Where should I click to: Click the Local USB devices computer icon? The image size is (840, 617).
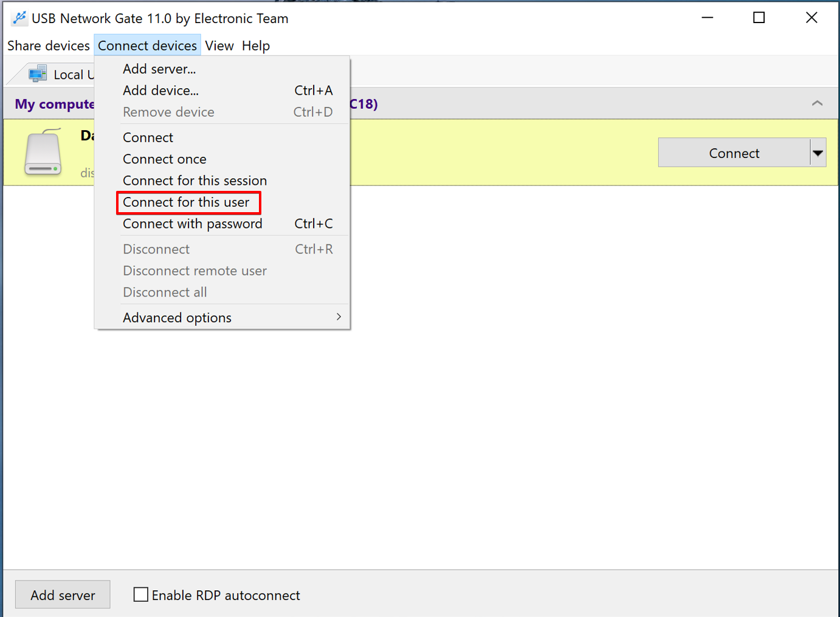(38, 74)
